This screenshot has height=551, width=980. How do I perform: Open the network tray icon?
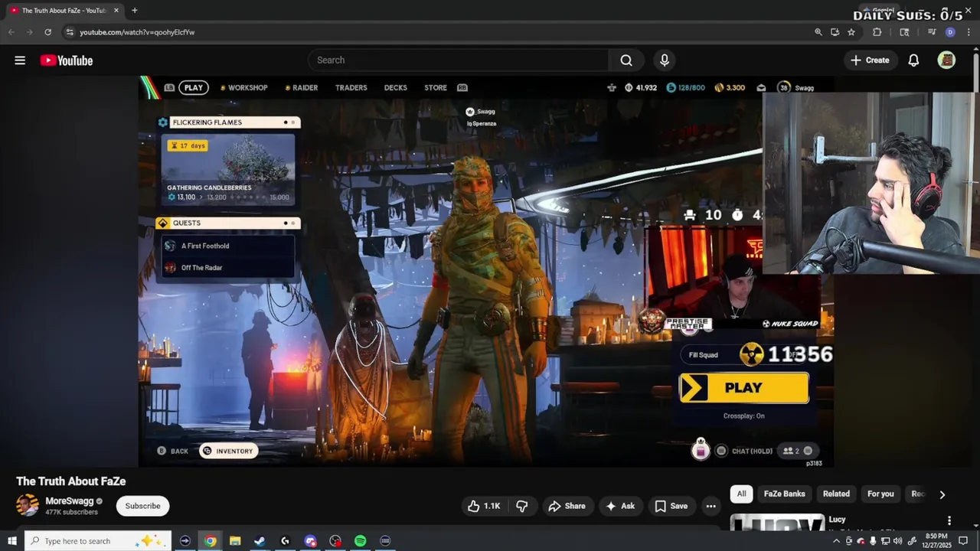885,541
